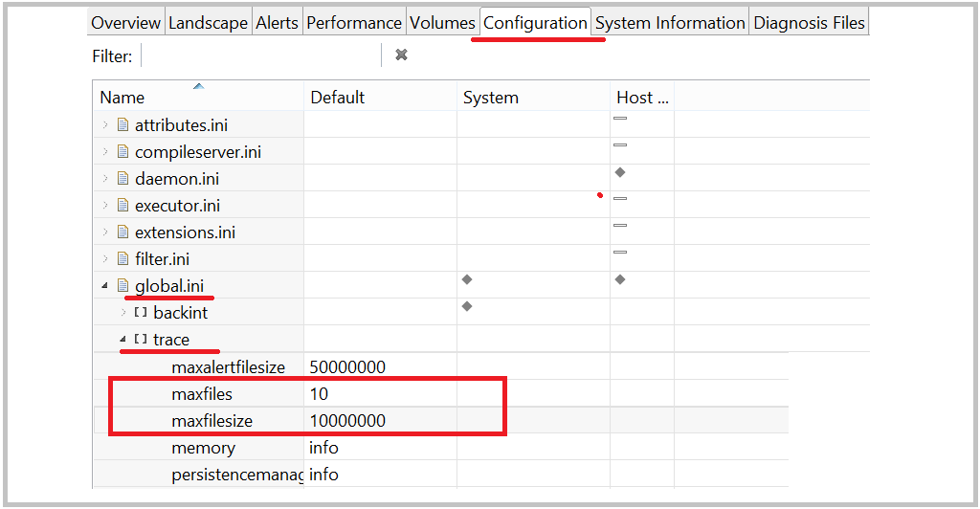Click the system diamond marker for global.ini
This screenshot has width=980, height=509.
[467, 279]
